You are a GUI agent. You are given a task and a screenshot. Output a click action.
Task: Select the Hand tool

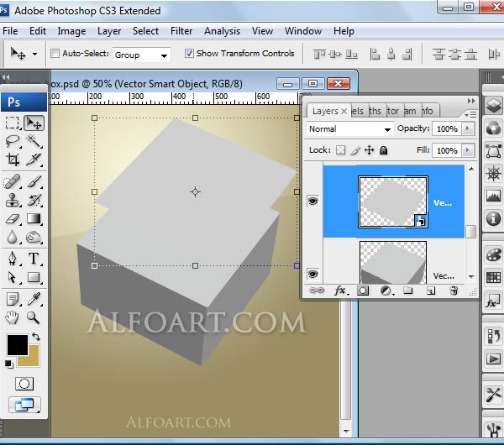coord(13,317)
